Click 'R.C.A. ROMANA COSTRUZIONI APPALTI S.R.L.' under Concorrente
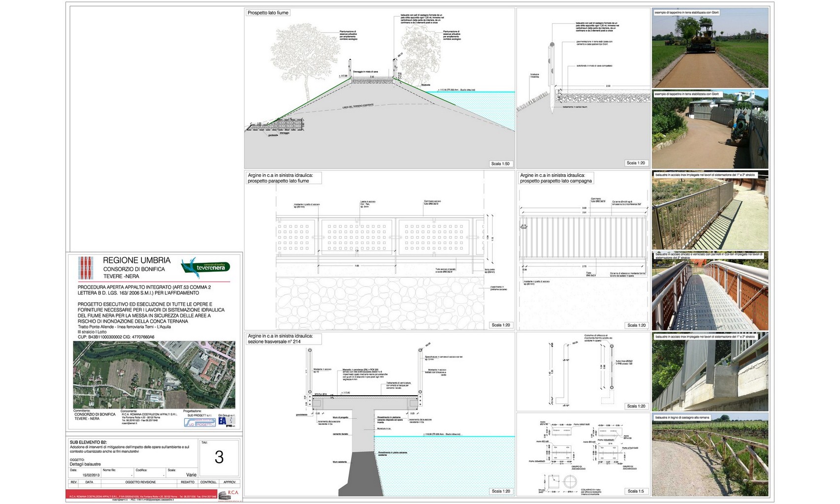The width and height of the screenshot is (840, 504). pyautogui.click(x=150, y=414)
